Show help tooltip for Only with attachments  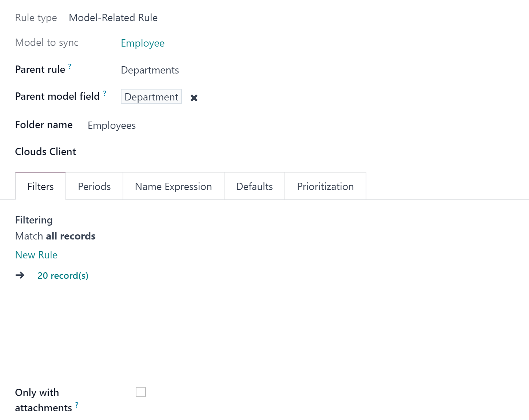(x=77, y=405)
